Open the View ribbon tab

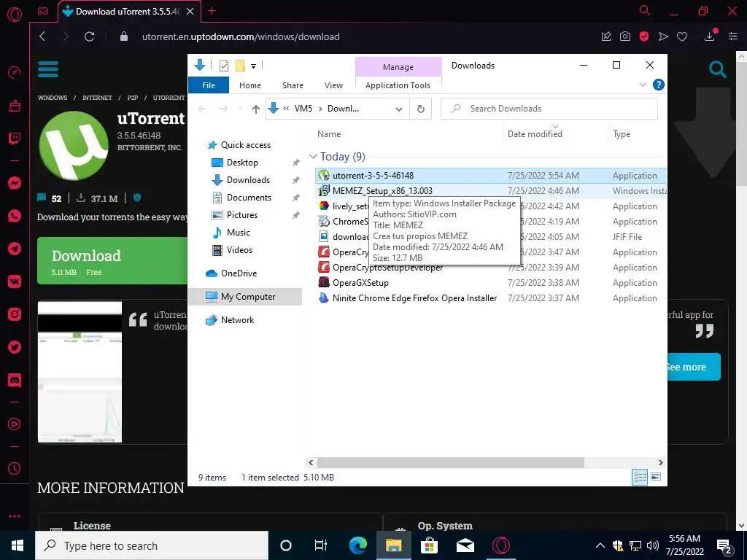click(x=333, y=85)
